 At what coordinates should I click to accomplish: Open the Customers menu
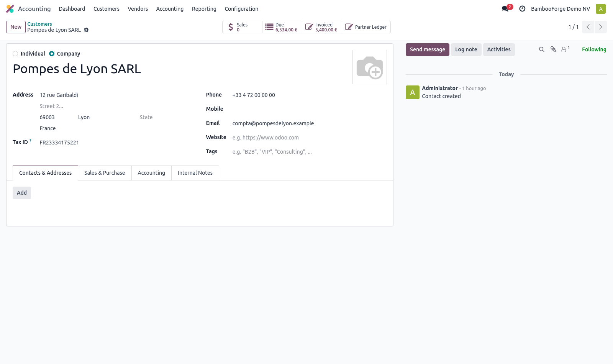click(107, 9)
